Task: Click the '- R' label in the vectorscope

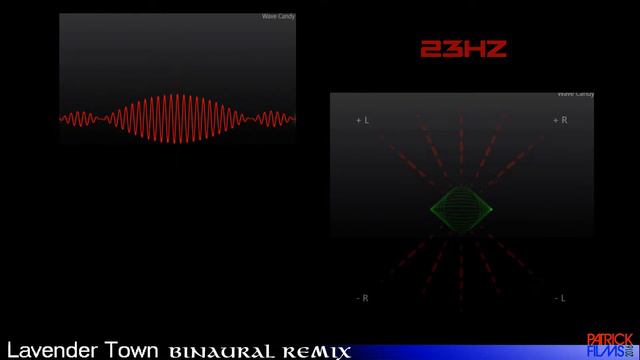Action: [362, 298]
